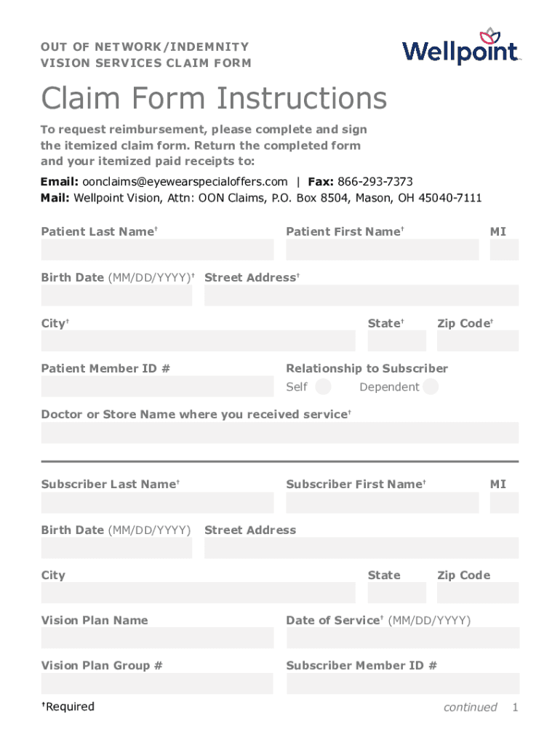This screenshot has height=745, width=560.
Task: Click the Doctor or Store Name field
Action: 280,432
